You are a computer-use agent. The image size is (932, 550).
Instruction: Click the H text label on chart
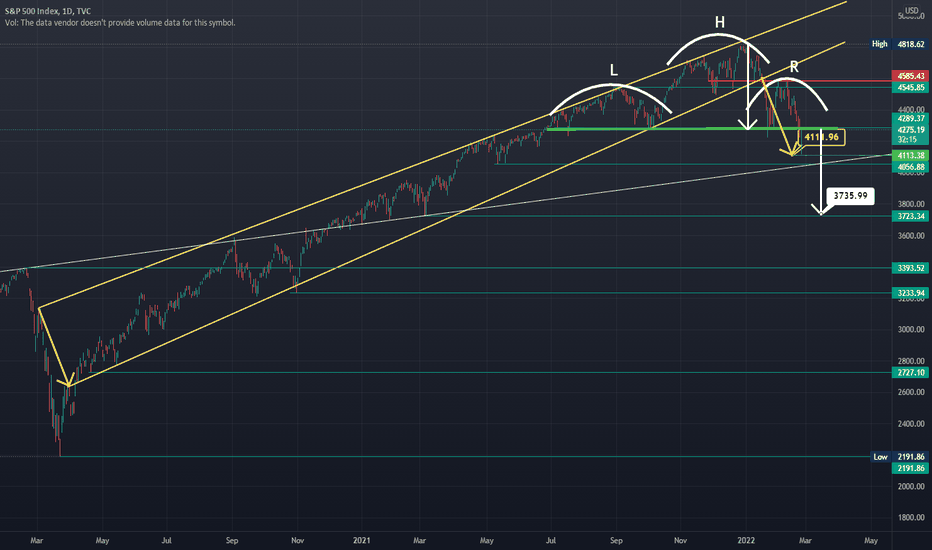pos(720,23)
